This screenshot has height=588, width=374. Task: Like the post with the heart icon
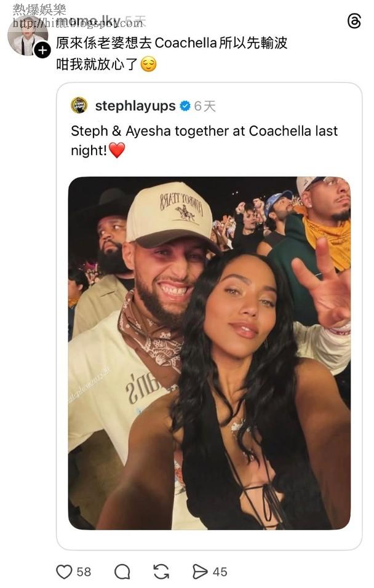pos(64,571)
